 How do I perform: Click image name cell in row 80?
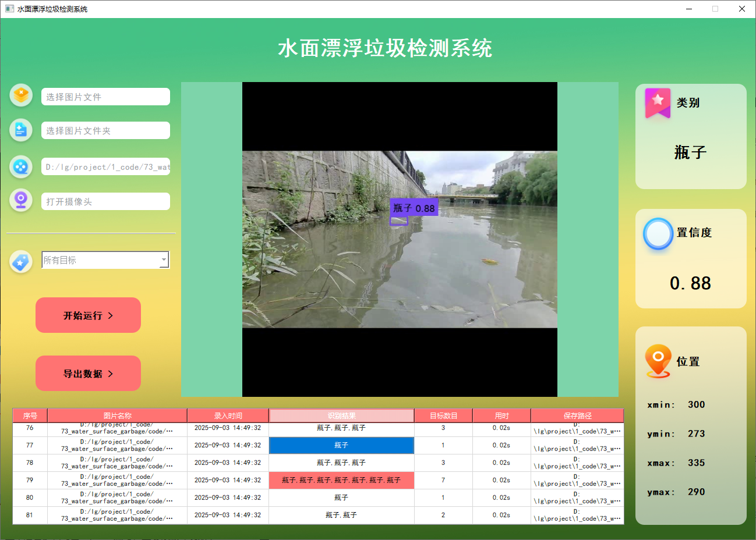click(117, 498)
